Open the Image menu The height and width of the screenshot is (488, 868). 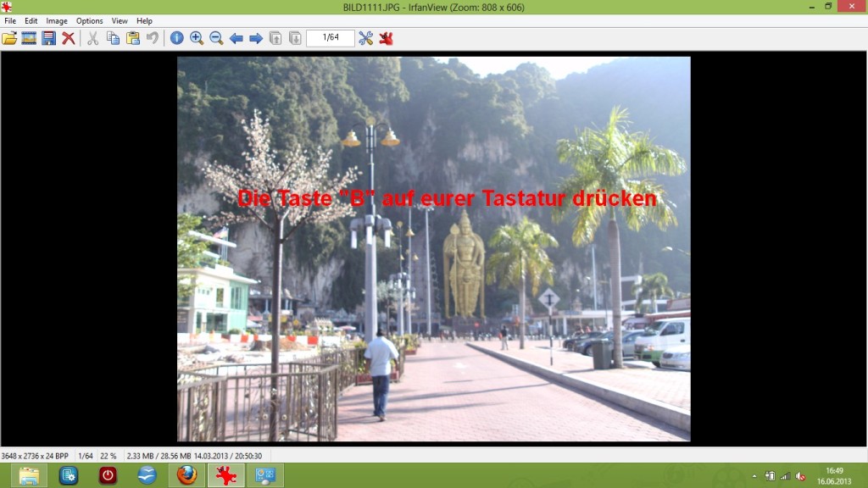[57, 20]
